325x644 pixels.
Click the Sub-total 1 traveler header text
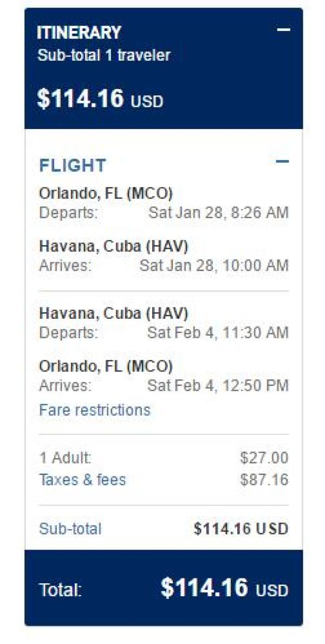click(x=103, y=55)
